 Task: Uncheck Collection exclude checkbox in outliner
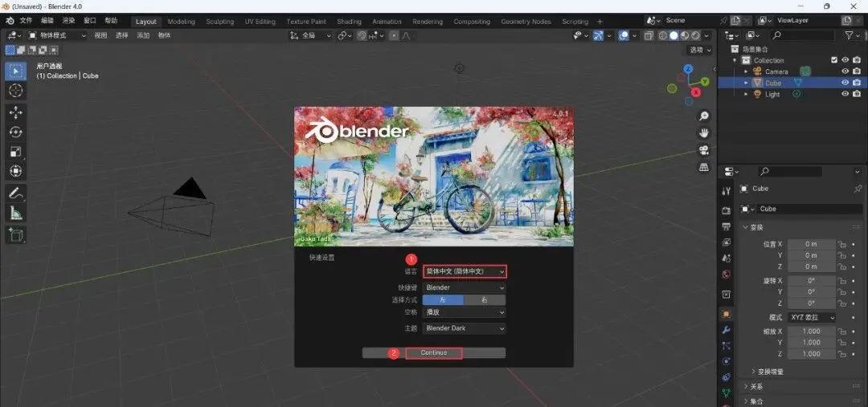coord(834,60)
